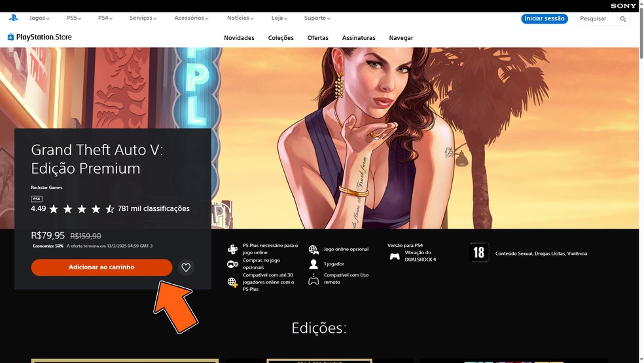Click the struck-through R$159,90 price
644x363 pixels.
point(86,236)
